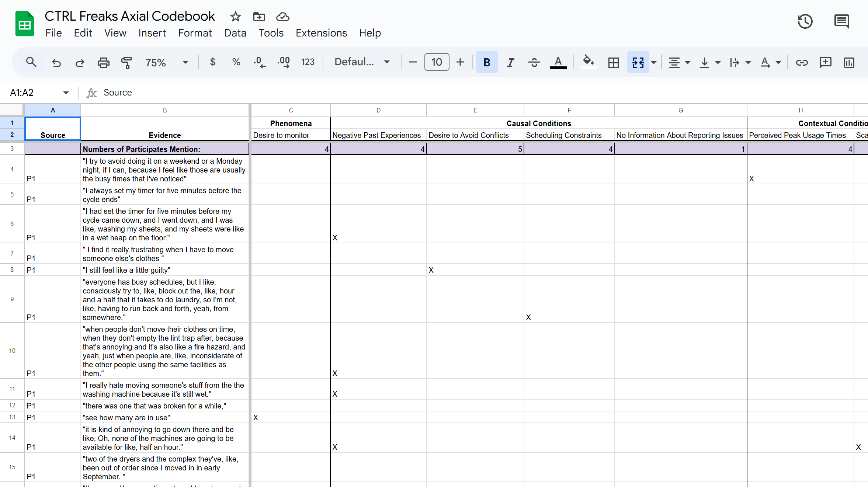Select the cell "I still feel like a little guilty"
This screenshot has height=487, width=868.
[x=165, y=270]
